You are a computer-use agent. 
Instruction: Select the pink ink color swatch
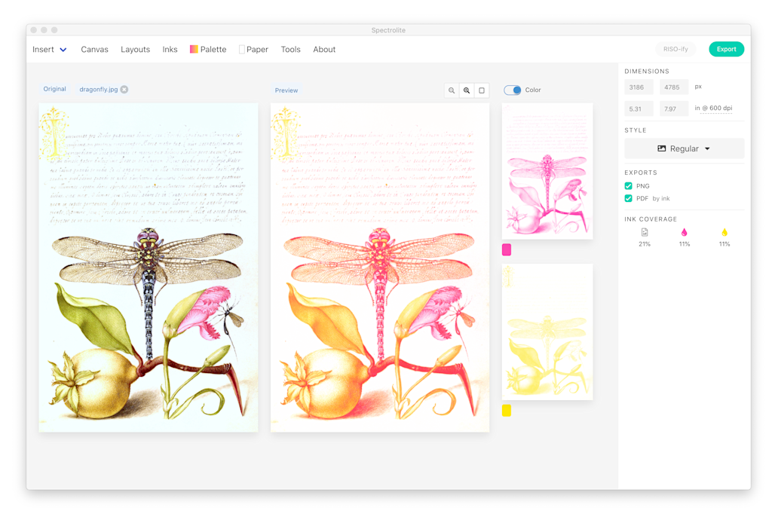507,250
